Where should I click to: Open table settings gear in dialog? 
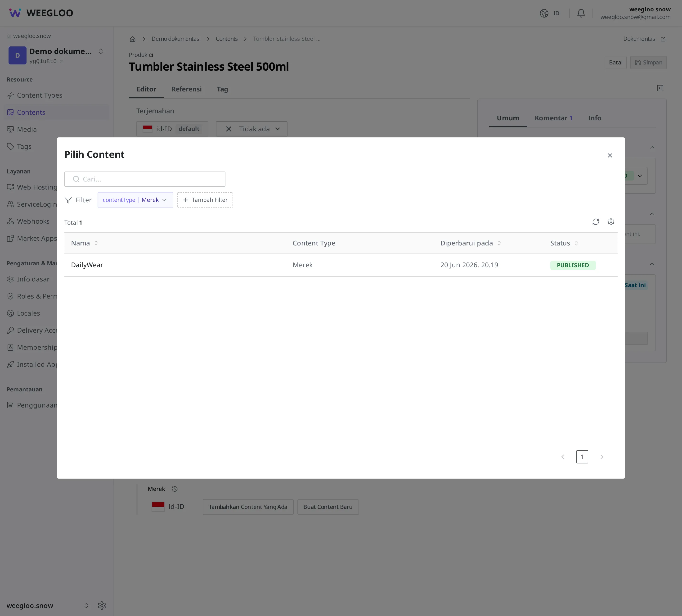(611, 222)
